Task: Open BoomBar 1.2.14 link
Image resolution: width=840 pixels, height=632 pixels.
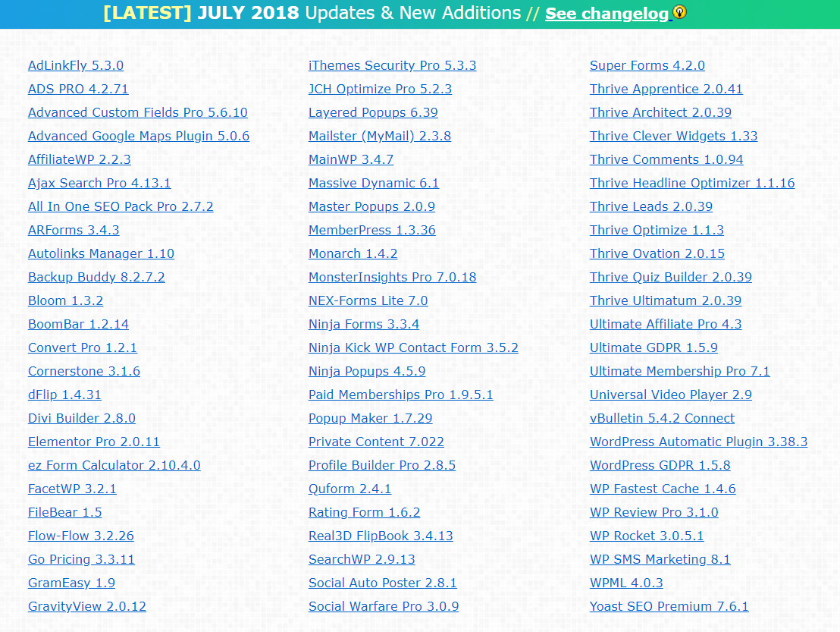Action: tap(78, 324)
